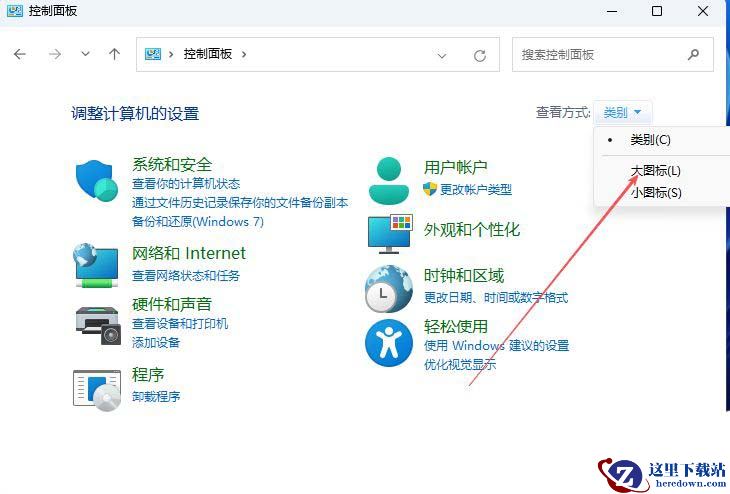Expand the address bar history dropdown chevron
730x494 pixels.
pos(442,55)
